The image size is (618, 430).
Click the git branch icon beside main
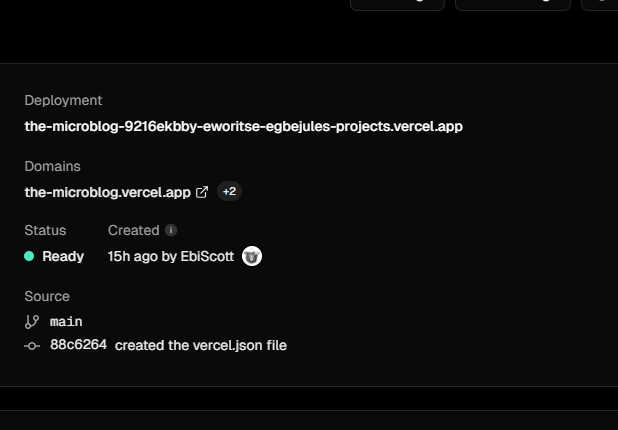pos(32,322)
